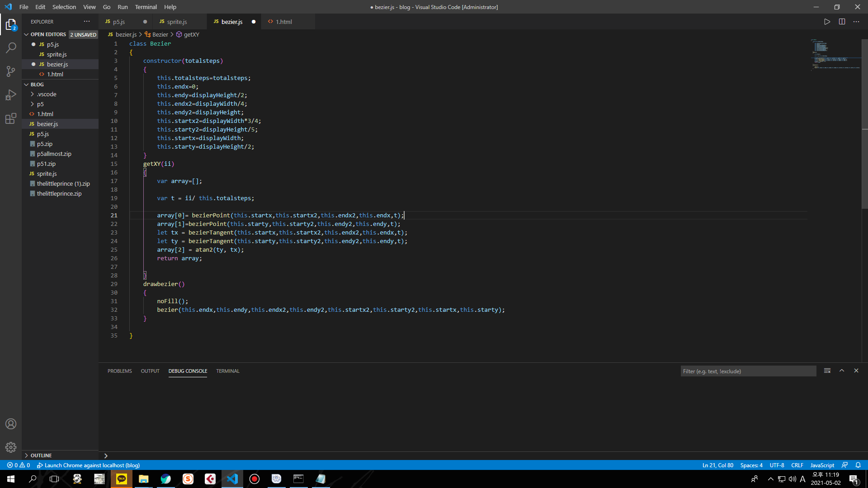
Task: Click the debug console filter field
Action: tap(748, 371)
